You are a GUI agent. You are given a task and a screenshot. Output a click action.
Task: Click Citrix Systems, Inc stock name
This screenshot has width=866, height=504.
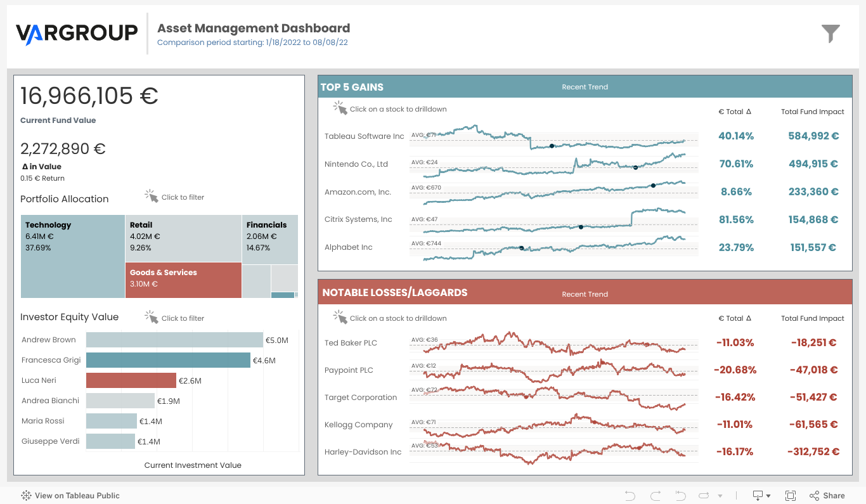358,219
